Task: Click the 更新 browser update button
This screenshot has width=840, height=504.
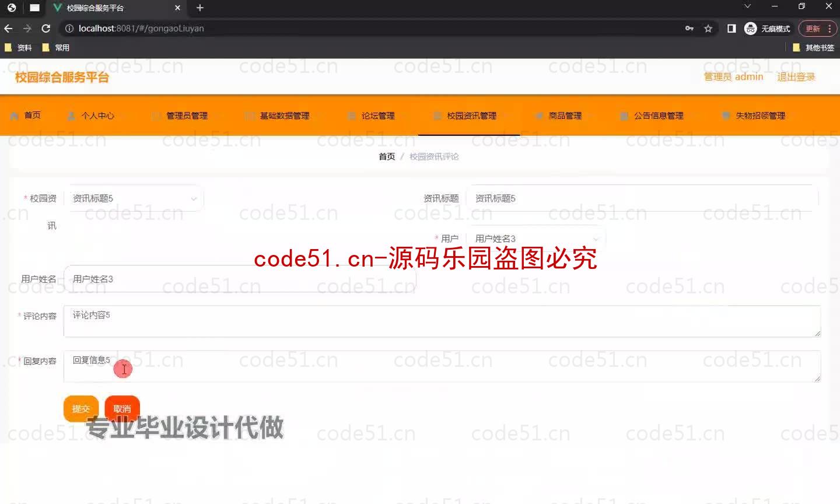Action: pos(817,28)
